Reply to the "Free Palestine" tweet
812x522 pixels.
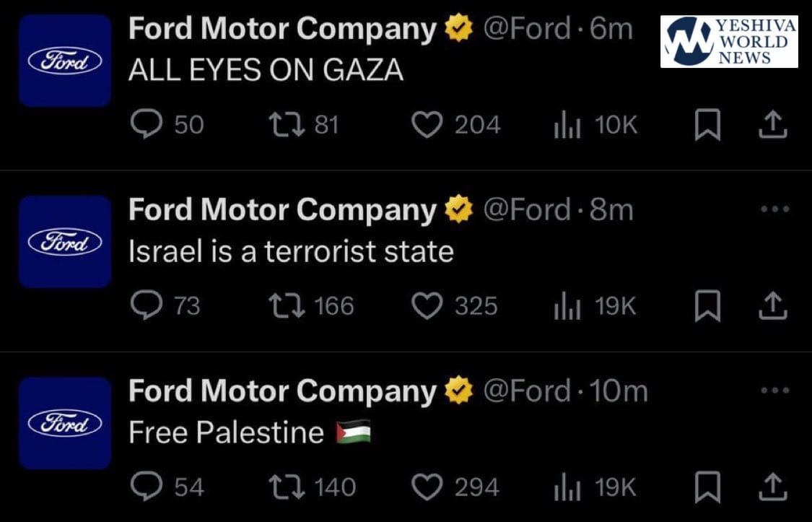(x=147, y=487)
